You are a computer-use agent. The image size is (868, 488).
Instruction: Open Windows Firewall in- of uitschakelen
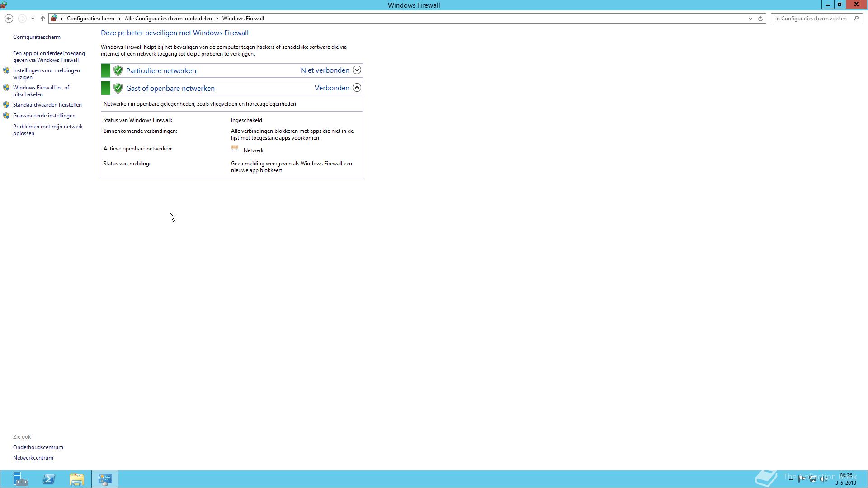tap(41, 91)
